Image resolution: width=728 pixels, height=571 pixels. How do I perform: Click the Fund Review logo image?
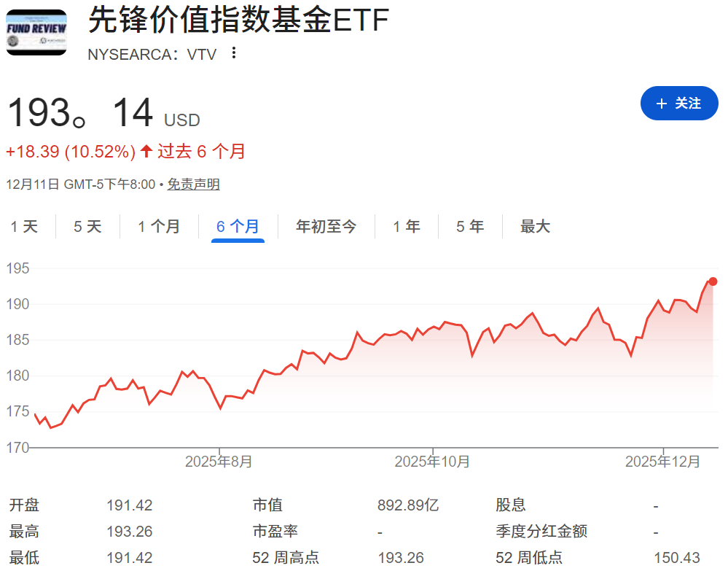[36, 32]
